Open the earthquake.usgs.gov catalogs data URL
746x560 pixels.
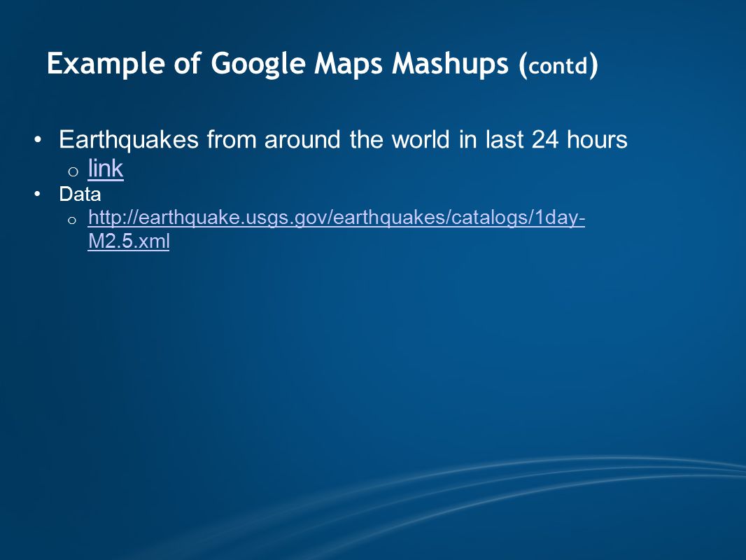pyautogui.click(x=336, y=229)
